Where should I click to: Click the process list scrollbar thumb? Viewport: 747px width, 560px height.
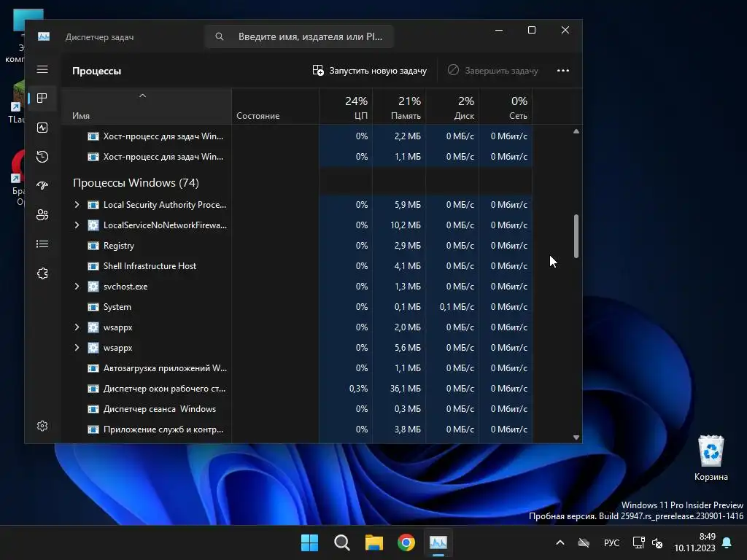[x=576, y=236]
